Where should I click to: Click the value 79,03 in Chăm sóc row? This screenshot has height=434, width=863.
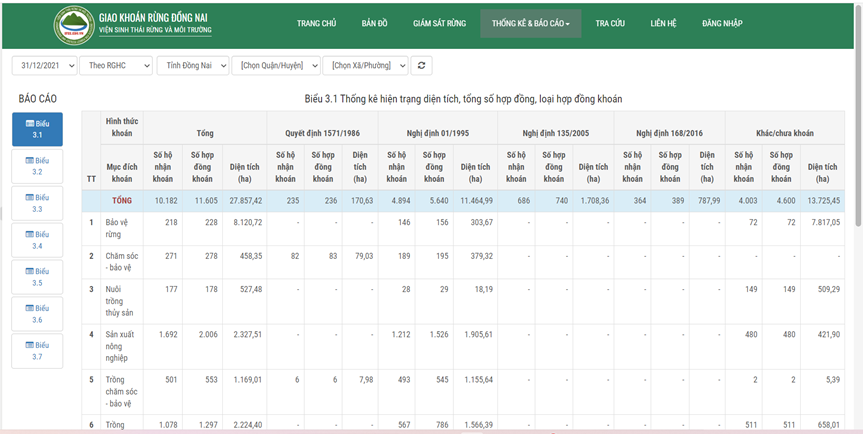click(363, 256)
